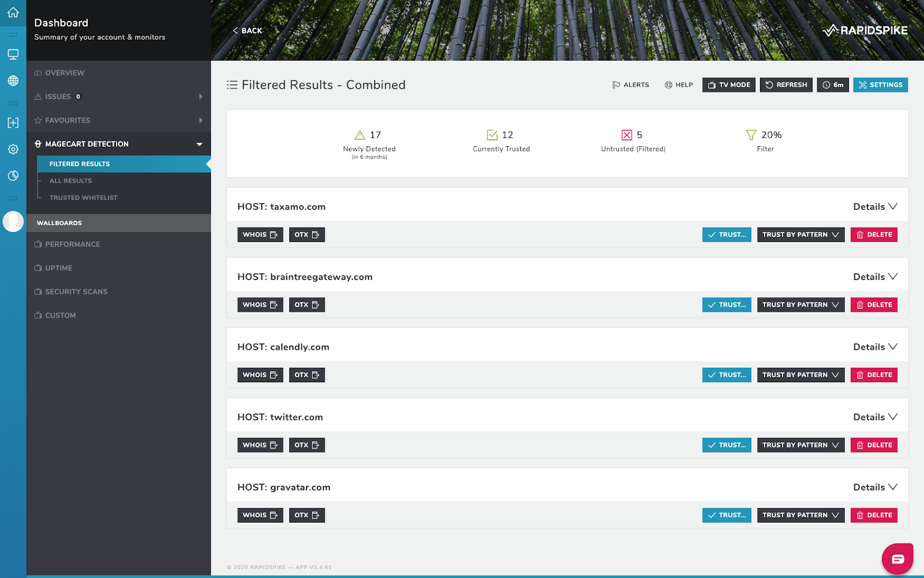Delete the gravatar.com host

[x=874, y=515]
